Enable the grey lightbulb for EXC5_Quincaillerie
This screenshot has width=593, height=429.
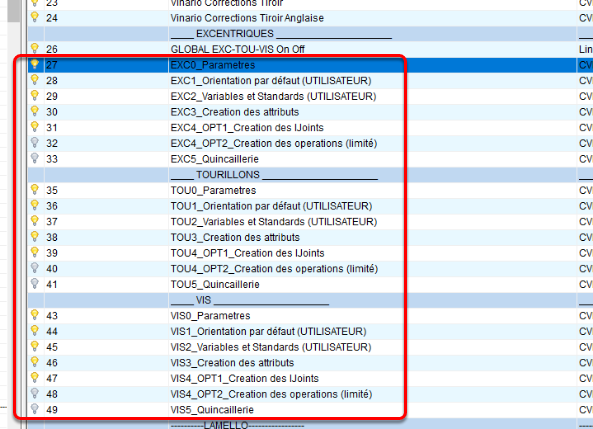click(x=34, y=158)
